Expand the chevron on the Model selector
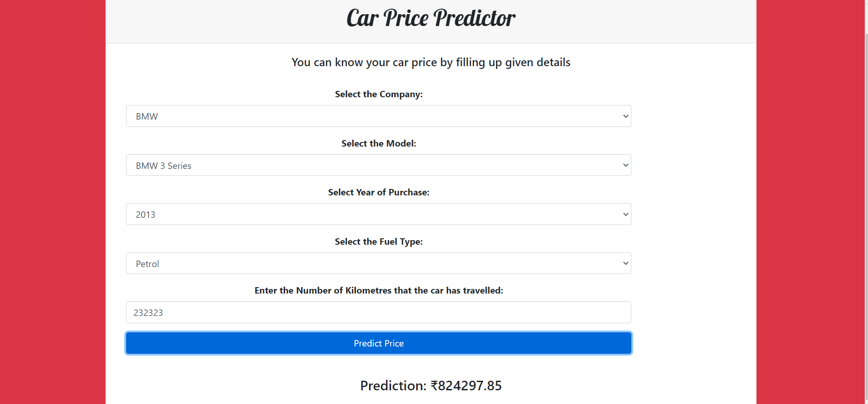This screenshot has width=868, height=404. (625, 165)
